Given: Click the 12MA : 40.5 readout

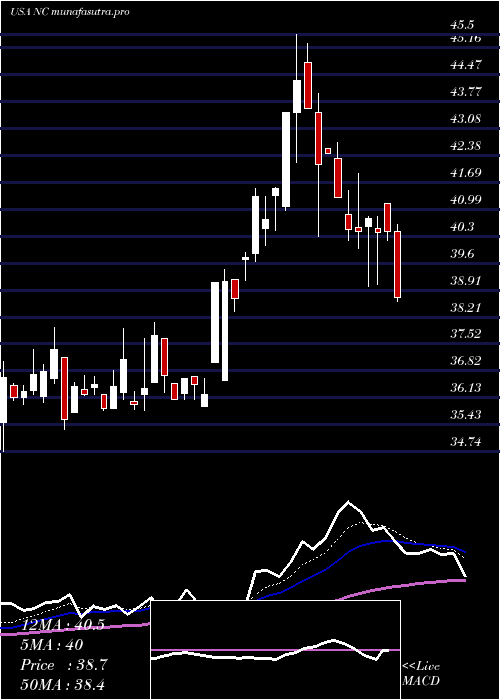Looking at the screenshot, I should (62, 625).
